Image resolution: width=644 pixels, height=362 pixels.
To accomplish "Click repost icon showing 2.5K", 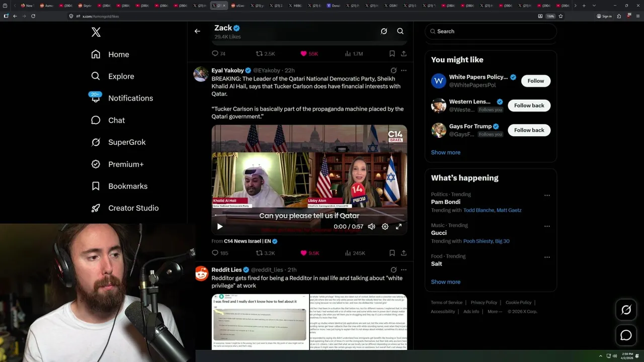I will pos(260,53).
